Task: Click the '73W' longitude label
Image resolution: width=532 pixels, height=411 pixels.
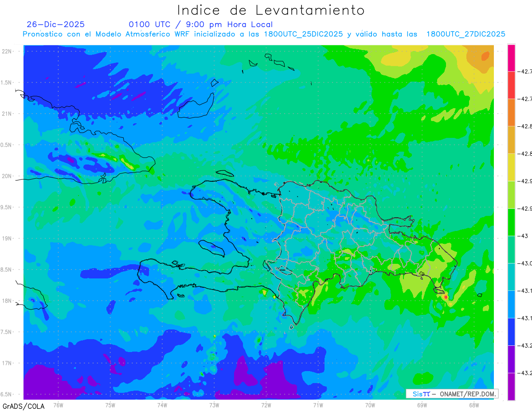Action: point(214,405)
